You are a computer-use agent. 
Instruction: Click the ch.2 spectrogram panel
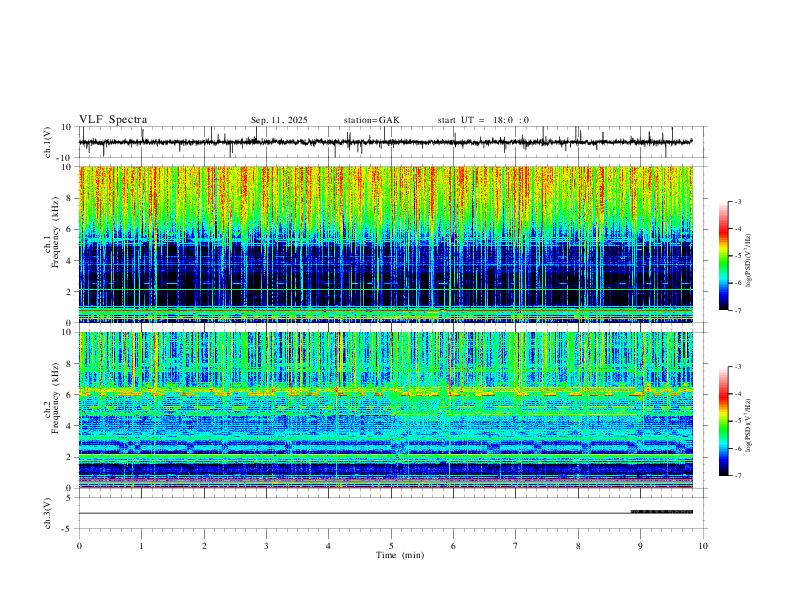click(x=386, y=410)
